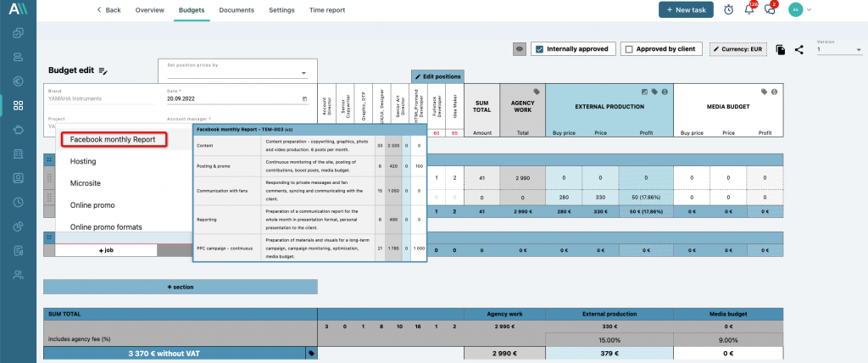Click the New task button
This screenshot has width=868, height=363.
[685, 9]
